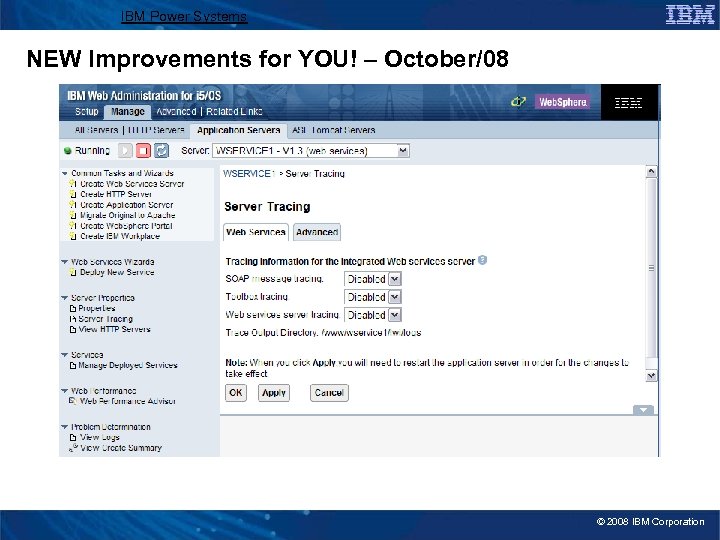Collapse the Common Tasks and Wizards section
Image resolution: width=720 pixels, height=540 pixels.
coord(65,173)
